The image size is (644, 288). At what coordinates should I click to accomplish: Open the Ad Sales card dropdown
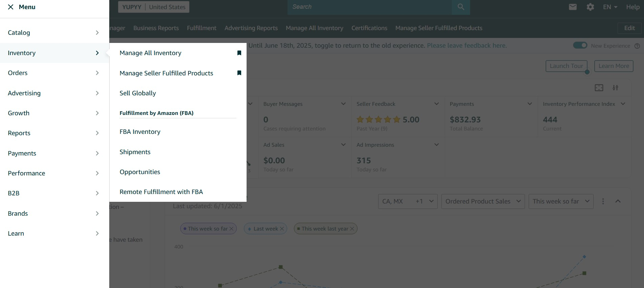click(x=343, y=145)
